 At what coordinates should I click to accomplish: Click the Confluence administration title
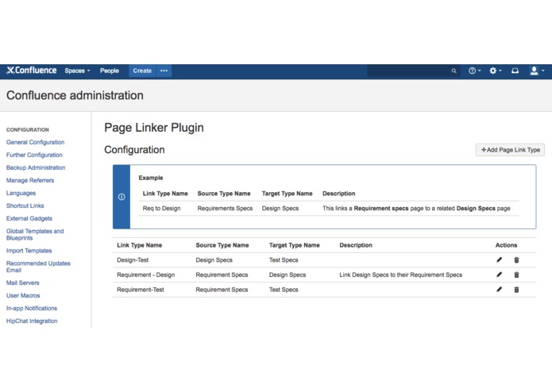coord(75,95)
